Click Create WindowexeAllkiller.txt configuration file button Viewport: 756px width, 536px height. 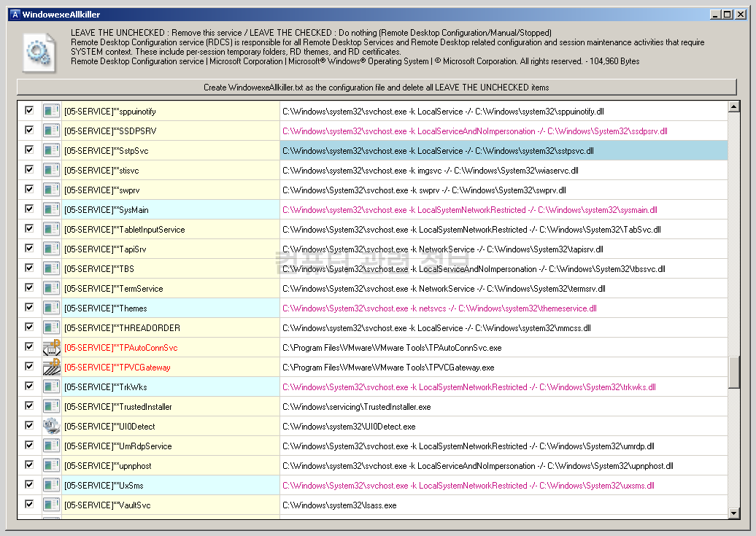[x=377, y=88]
